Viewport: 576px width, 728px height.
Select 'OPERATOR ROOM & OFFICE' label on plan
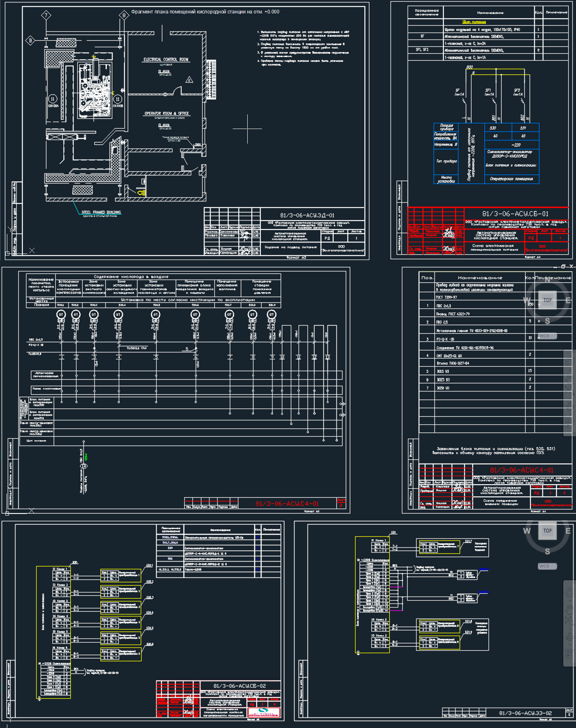coord(167,114)
